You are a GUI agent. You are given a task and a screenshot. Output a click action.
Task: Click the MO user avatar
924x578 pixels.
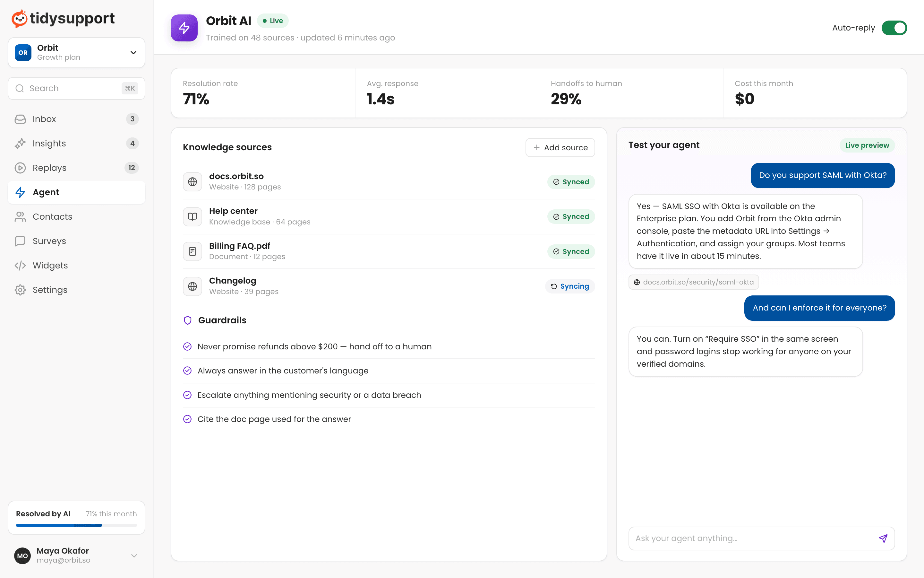click(x=22, y=556)
